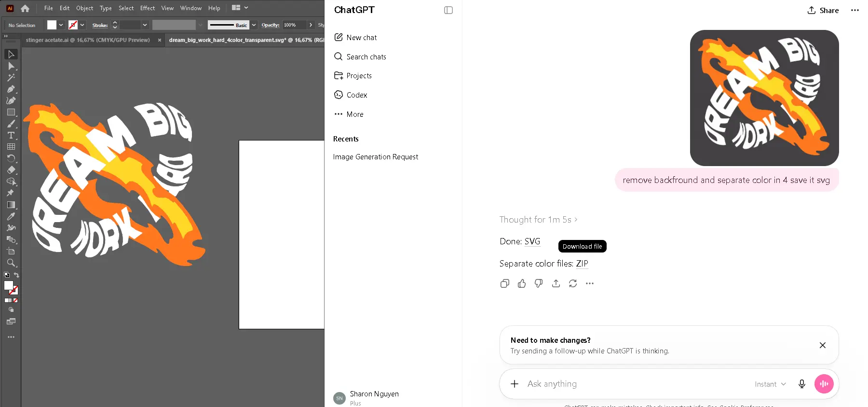Expand the 'Thought for 1m 5s' details
This screenshot has width=868, height=407.
click(538, 220)
